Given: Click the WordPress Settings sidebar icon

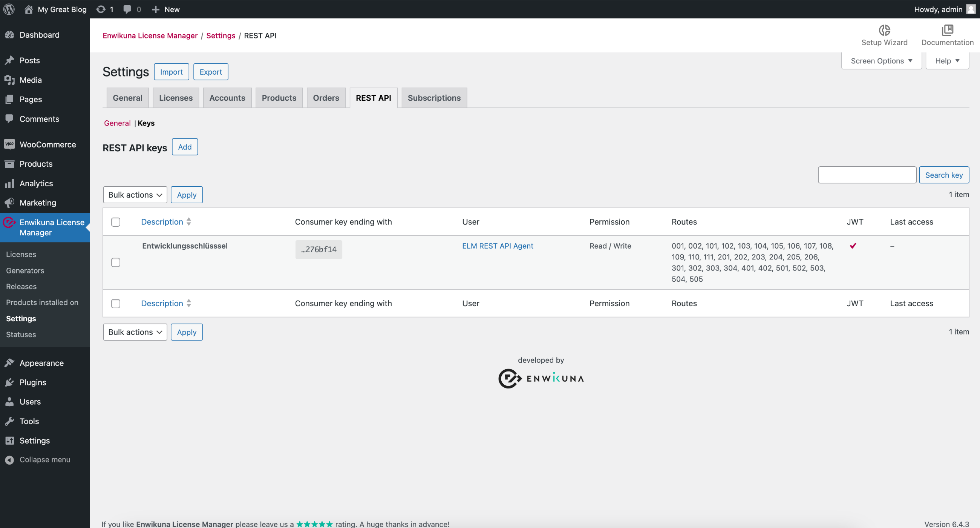Looking at the screenshot, I should click(9, 441).
